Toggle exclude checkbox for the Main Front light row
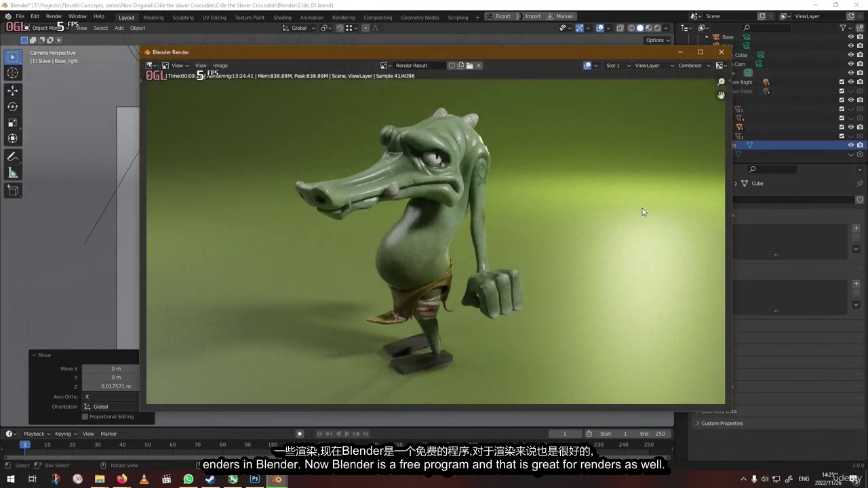The height and width of the screenshot is (488, 868). (x=842, y=91)
